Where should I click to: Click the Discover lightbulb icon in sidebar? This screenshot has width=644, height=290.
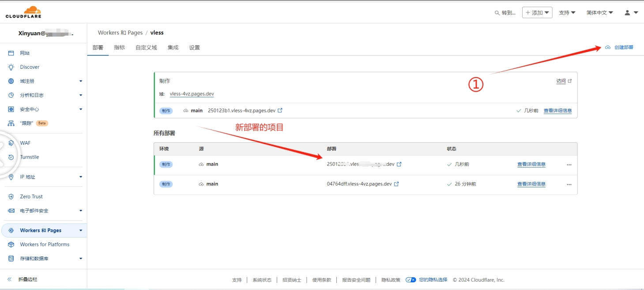click(11, 67)
